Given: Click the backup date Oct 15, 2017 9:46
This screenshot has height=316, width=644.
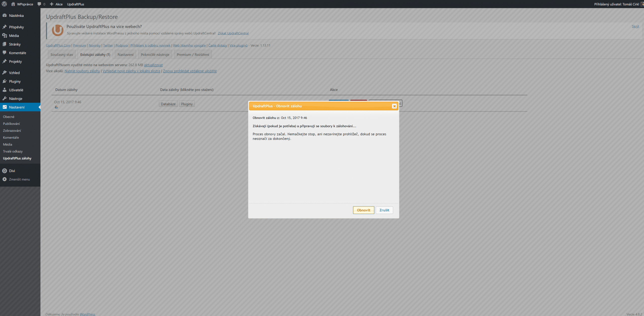Looking at the screenshot, I should point(68,102).
